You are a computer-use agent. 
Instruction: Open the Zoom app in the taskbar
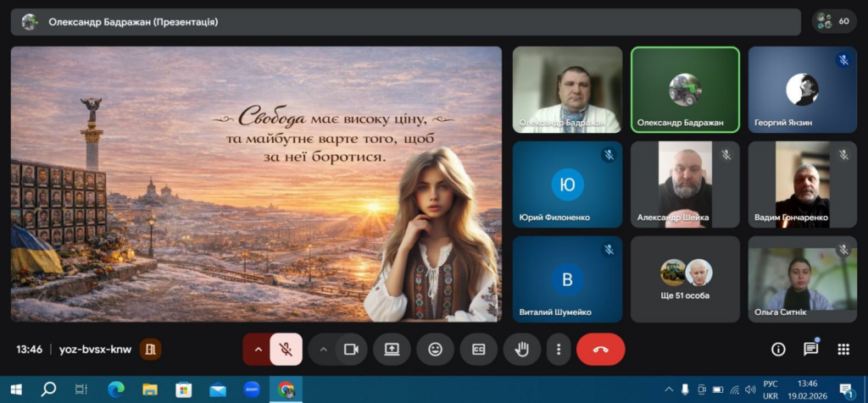pos(252,389)
